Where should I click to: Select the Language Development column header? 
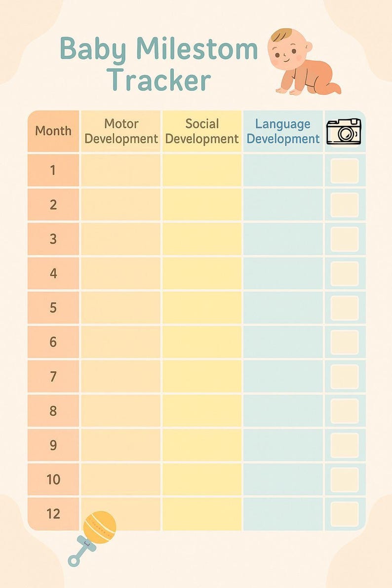(283, 131)
